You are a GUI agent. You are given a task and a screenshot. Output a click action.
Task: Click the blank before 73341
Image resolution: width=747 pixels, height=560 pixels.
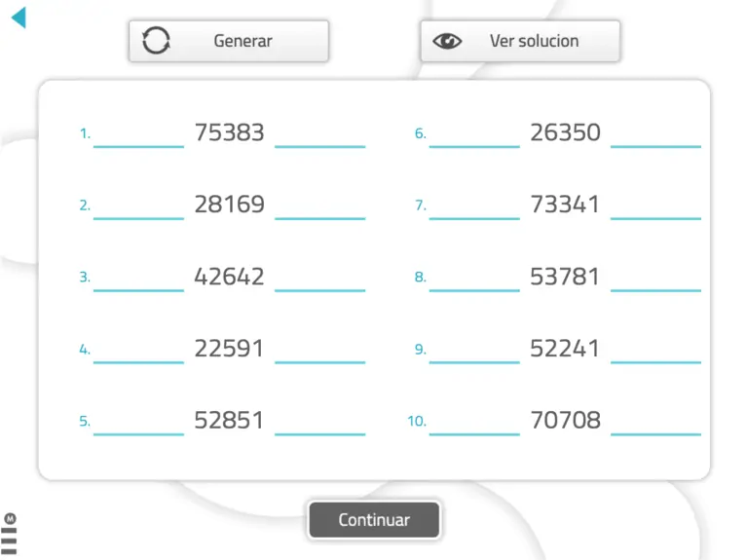click(474, 207)
